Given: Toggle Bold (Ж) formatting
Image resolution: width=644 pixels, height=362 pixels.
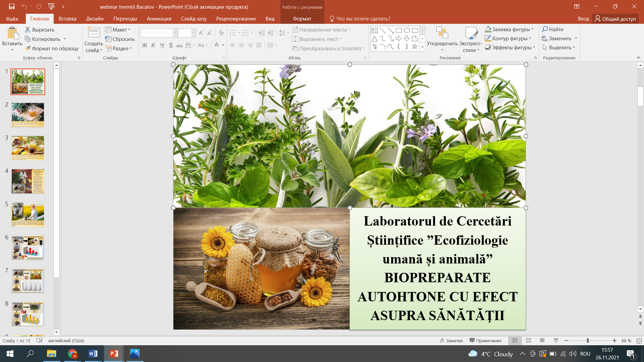Looking at the screenshot, I should [x=145, y=45].
